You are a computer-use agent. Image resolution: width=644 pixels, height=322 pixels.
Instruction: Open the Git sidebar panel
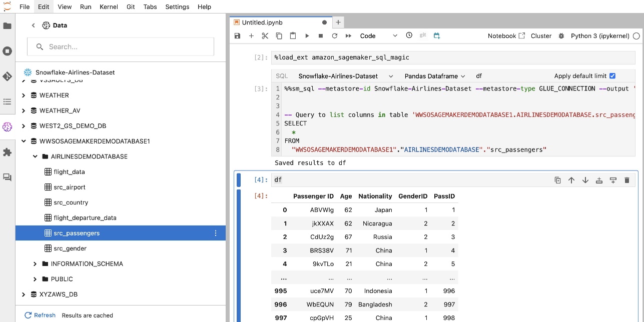pyautogui.click(x=7, y=76)
